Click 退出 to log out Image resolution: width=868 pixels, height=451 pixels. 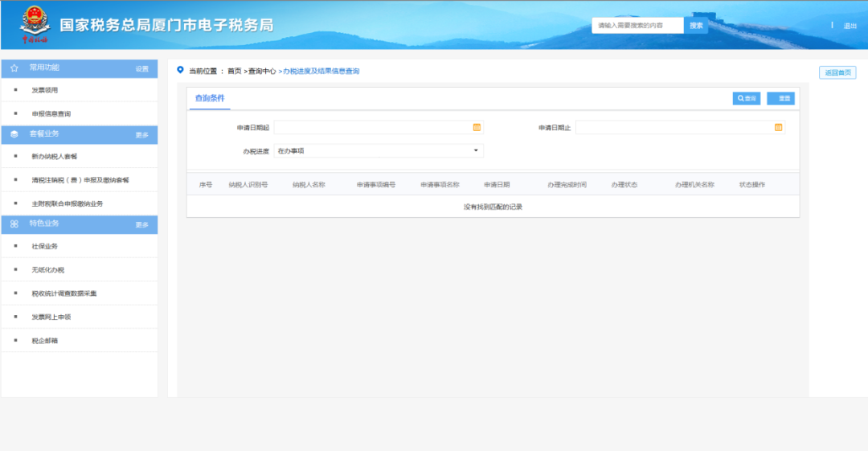(850, 26)
